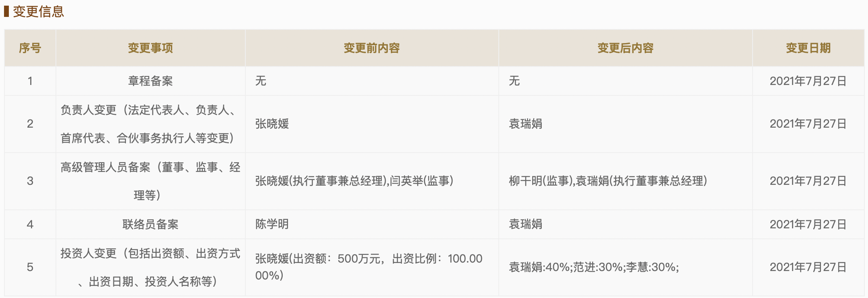This screenshot has width=868, height=298.
Task: Click 张晓媛 in the 负责人变更 row
Action: point(272,124)
